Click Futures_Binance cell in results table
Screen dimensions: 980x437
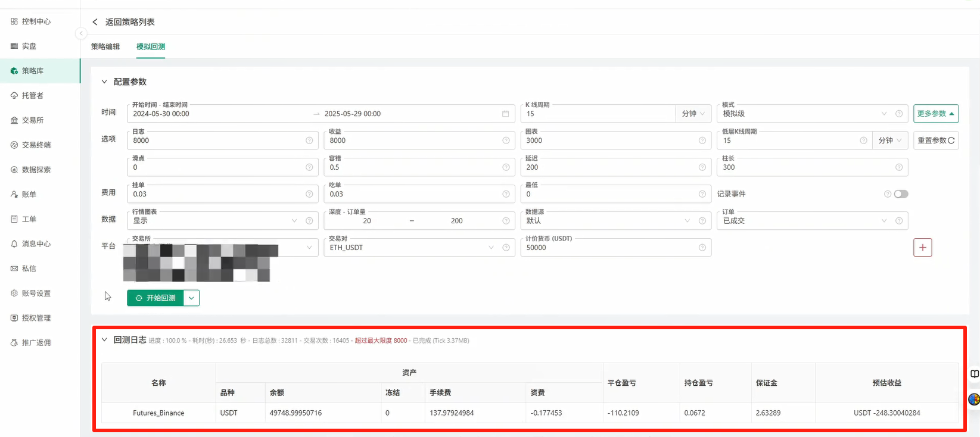158,413
